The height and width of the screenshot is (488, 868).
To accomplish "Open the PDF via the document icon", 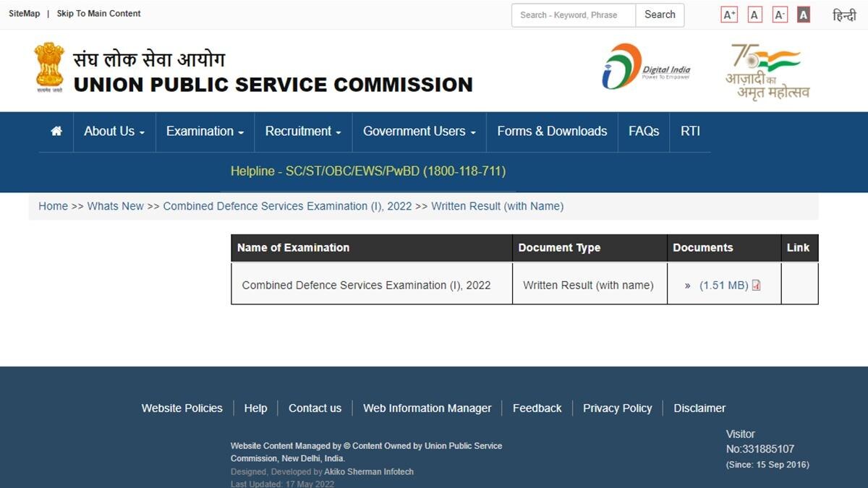I will 756,285.
